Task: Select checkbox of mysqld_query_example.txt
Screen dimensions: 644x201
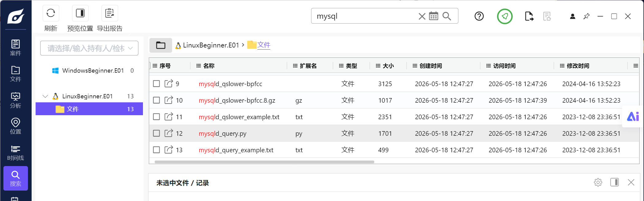Action: tap(156, 150)
